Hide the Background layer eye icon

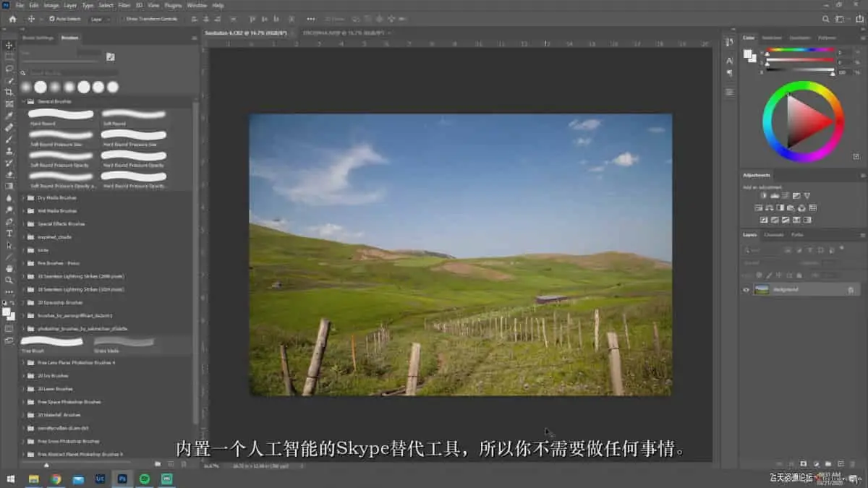(x=746, y=289)
